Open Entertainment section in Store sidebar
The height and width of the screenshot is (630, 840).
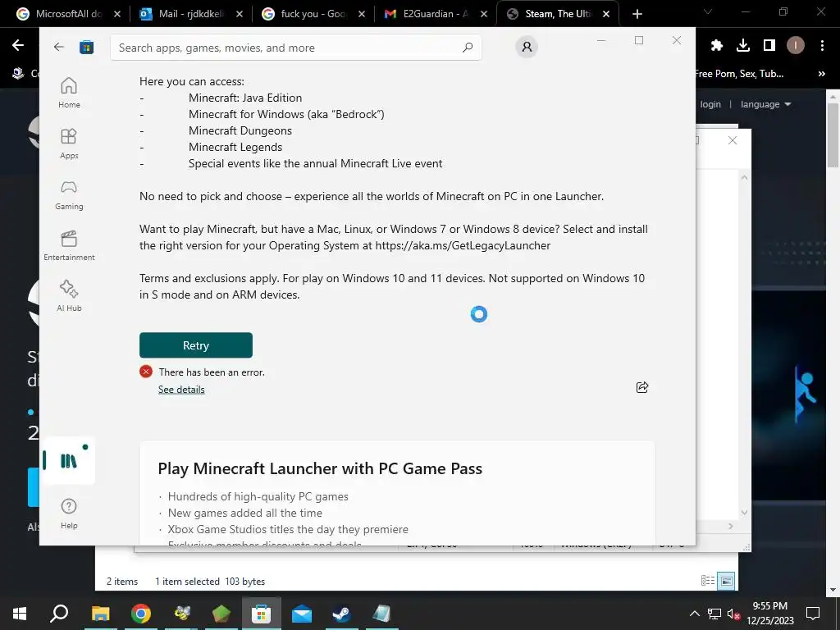[69, 245]
